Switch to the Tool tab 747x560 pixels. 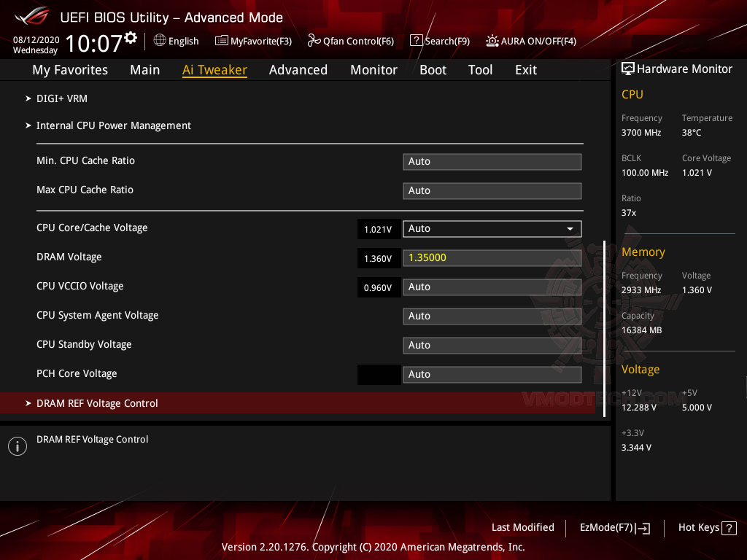[x=480, y=70]
